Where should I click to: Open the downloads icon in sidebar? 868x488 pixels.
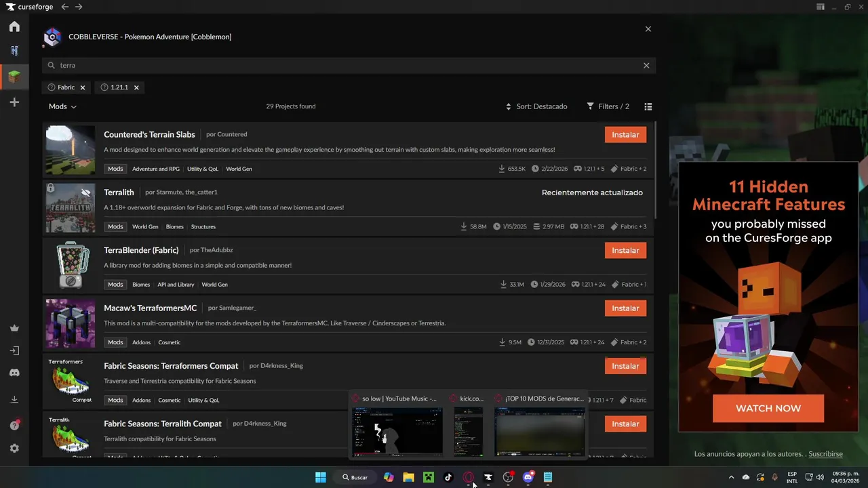[14, 400]
